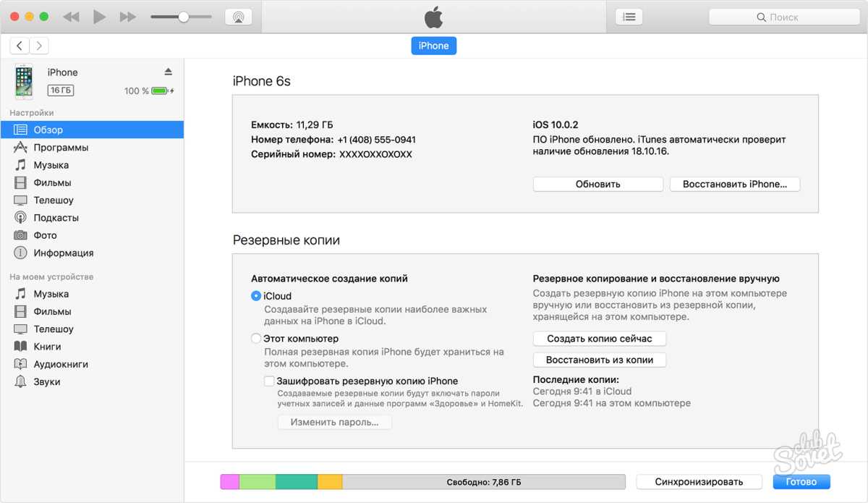Viewport: 868px width, 503px height.
Task: Go forward with the right chevron
Action: click(39, 46)
